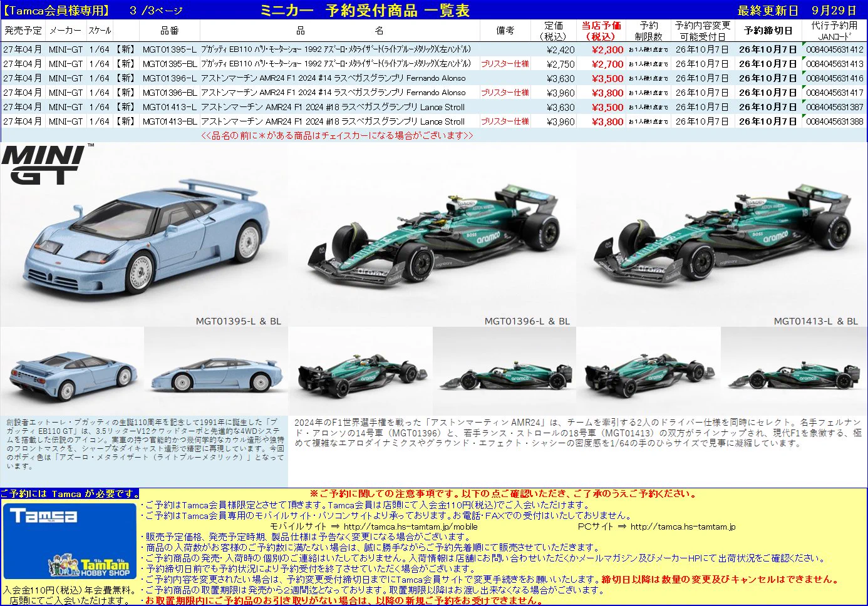
Task: Click the red chase car notice line
Action: (337, 135)
